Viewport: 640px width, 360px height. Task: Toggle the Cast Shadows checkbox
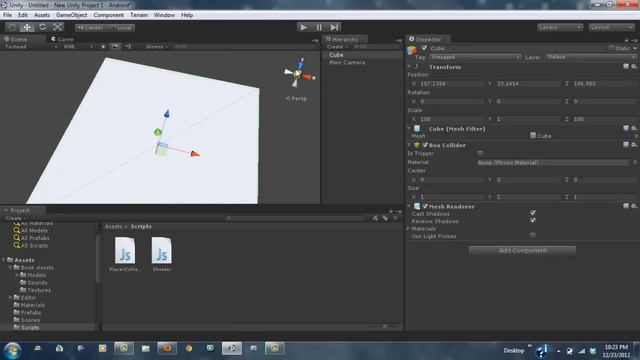pos(533,213)
